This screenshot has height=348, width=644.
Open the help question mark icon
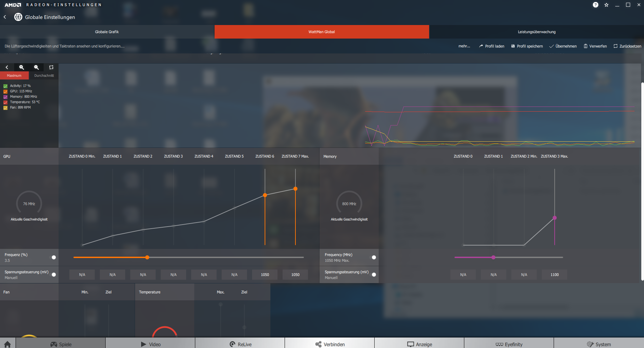pyautogui.click(x=596, y=5)
